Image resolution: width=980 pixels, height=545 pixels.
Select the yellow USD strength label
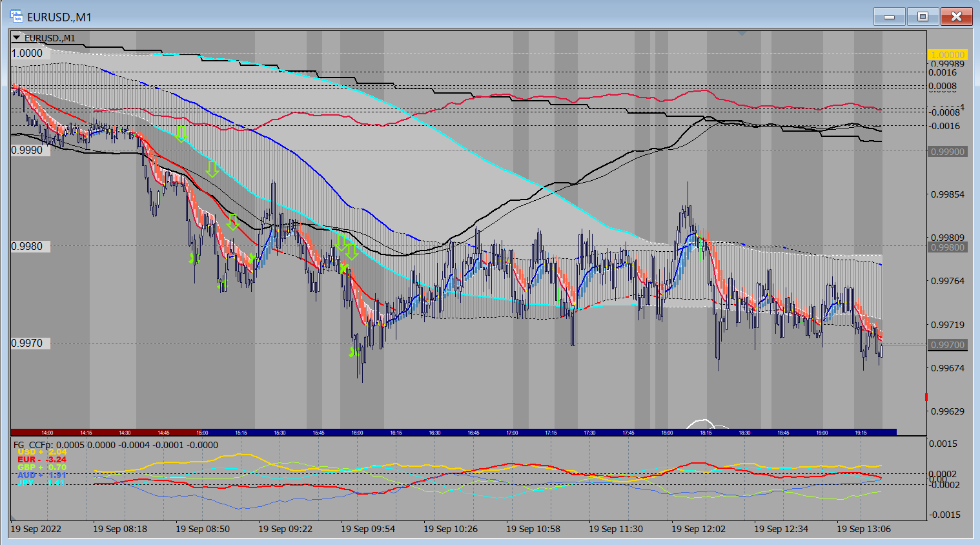(42, 452)
